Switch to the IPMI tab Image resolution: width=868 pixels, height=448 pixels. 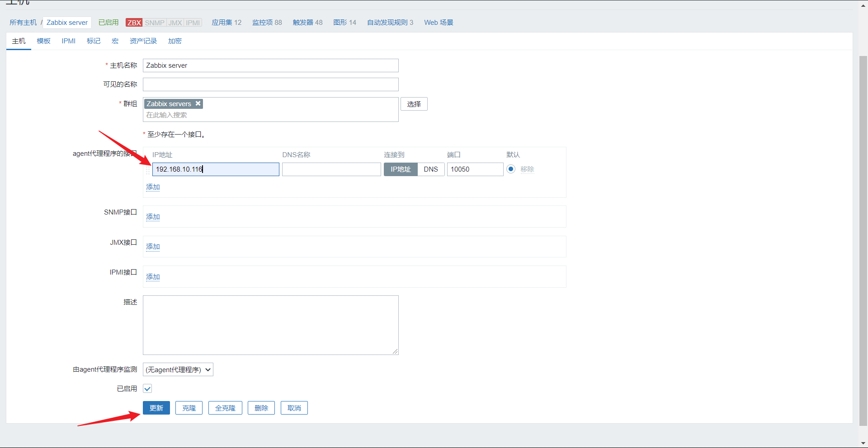[x=69, y=41]
